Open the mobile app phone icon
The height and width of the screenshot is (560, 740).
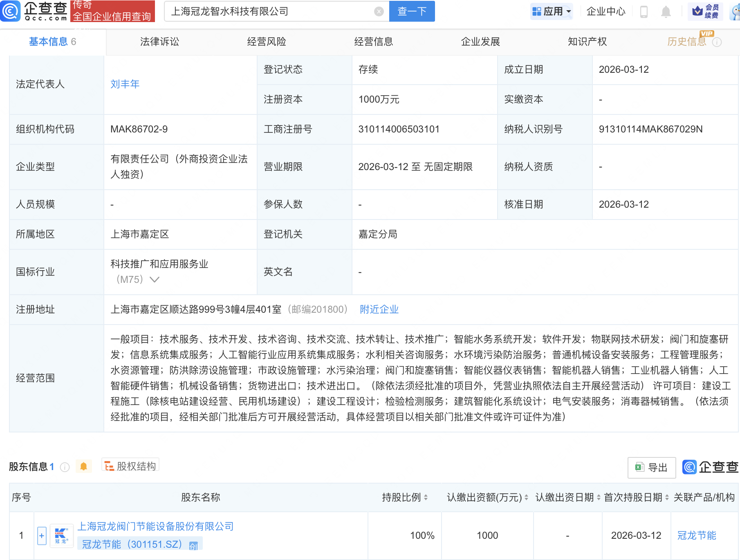tap(644, 11)
